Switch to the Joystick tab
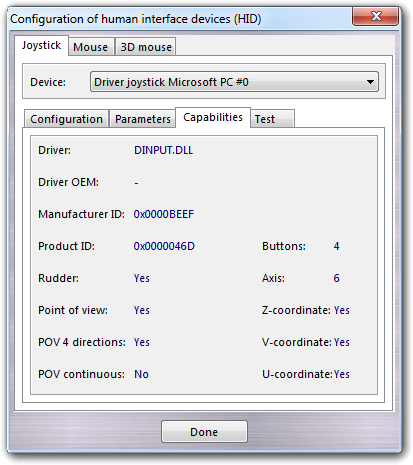This screenshot has height=465, width=413. point(41,45)
